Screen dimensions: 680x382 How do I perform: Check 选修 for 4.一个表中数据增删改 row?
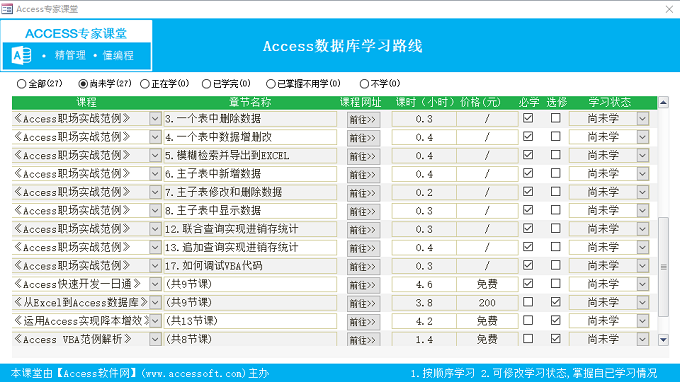pos(556,136)
